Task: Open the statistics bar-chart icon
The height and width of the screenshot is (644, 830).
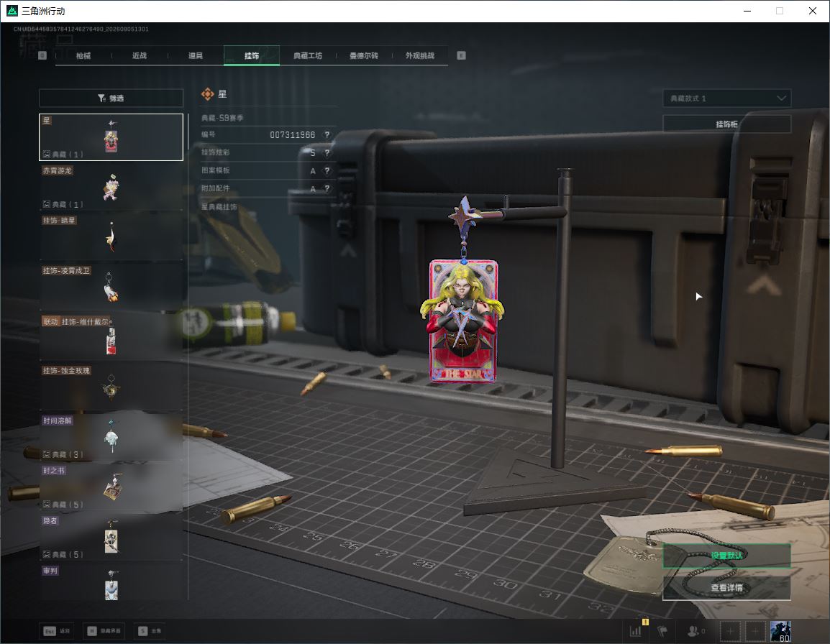Action: pos(635,631)
